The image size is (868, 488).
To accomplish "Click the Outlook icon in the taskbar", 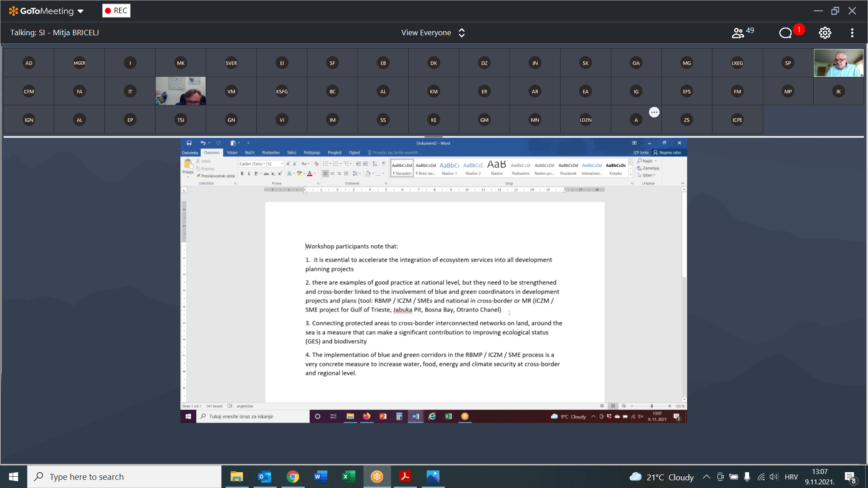I will [x=264, y=476].
